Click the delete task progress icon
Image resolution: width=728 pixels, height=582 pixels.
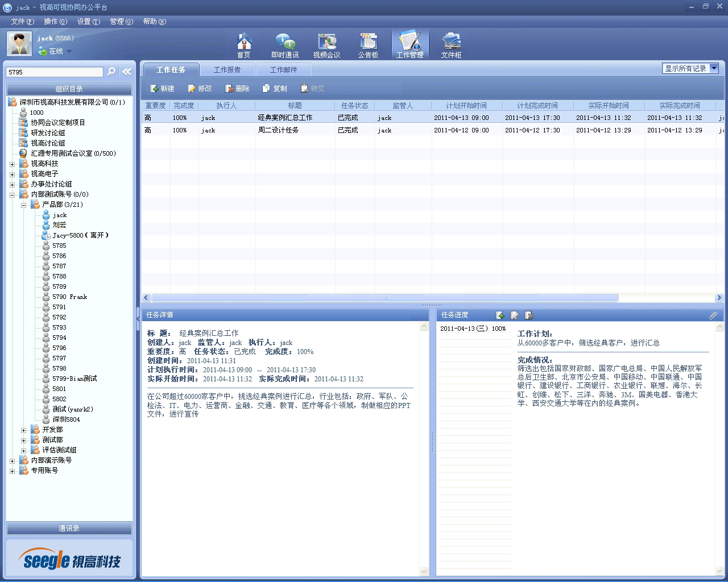[528, 315]
